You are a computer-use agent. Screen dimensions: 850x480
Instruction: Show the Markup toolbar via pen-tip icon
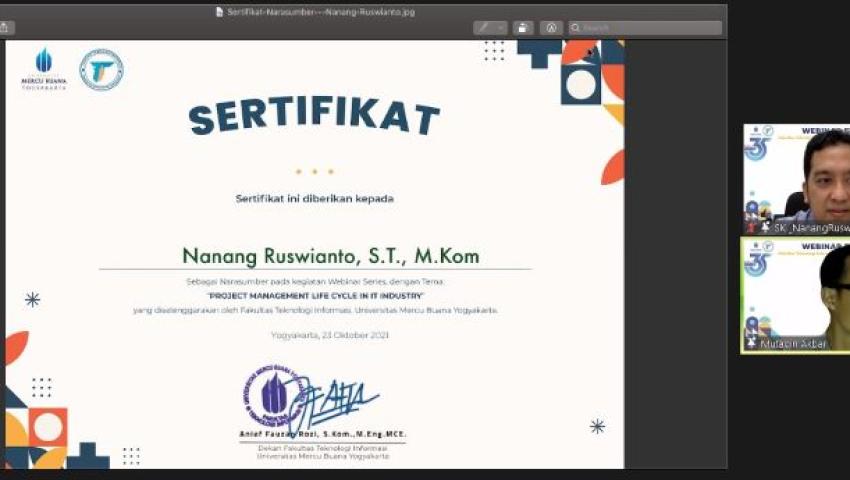(551, 28)
